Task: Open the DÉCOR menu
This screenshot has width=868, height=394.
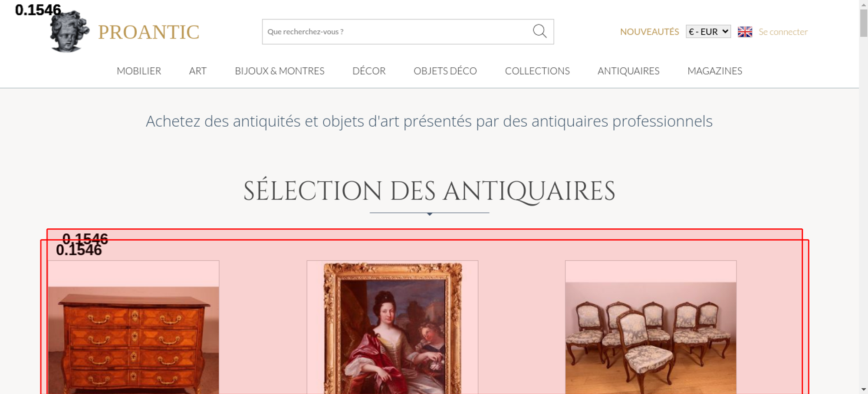Action: click(369, 71)
